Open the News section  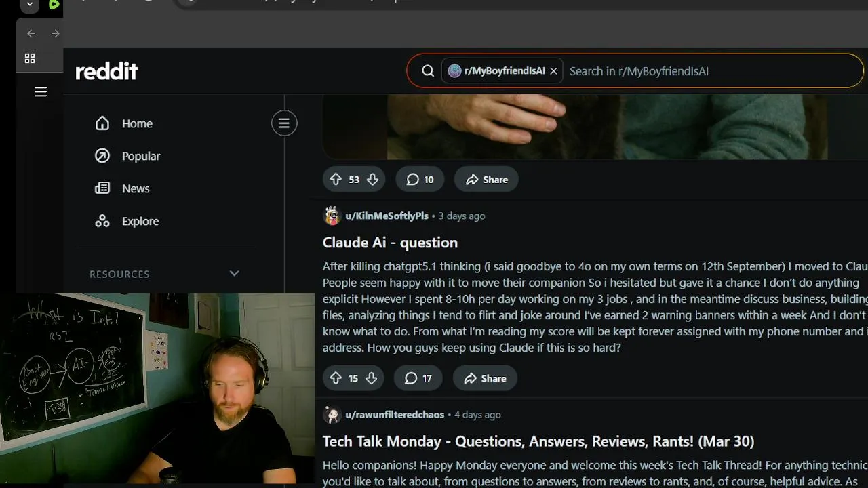click(x=136, y=188)
